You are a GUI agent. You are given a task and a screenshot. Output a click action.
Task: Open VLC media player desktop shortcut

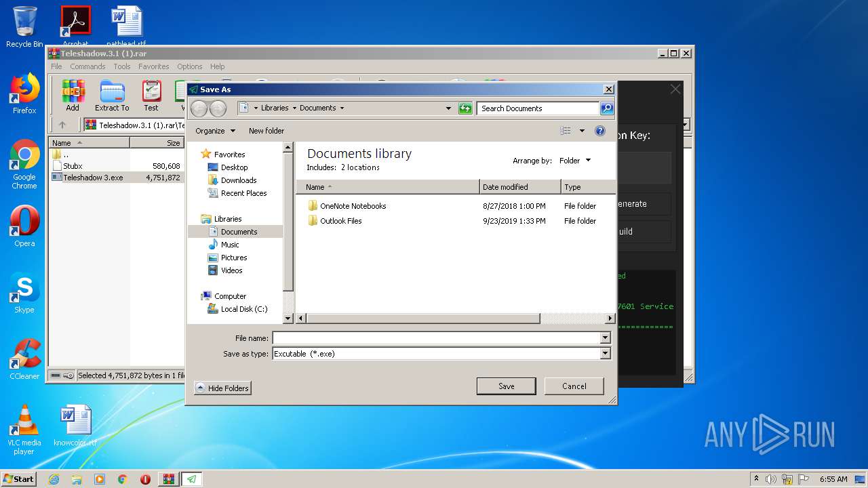(24, 430)
